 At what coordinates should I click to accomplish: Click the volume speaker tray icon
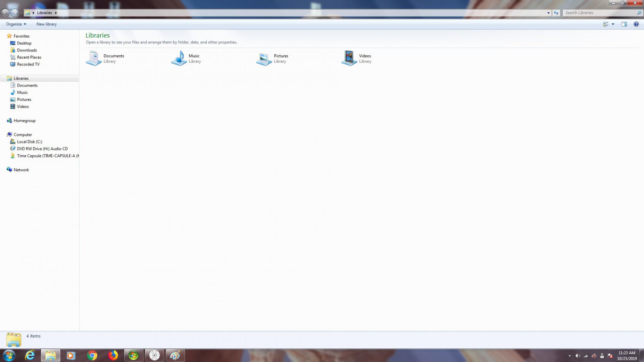tap(577, 356)
